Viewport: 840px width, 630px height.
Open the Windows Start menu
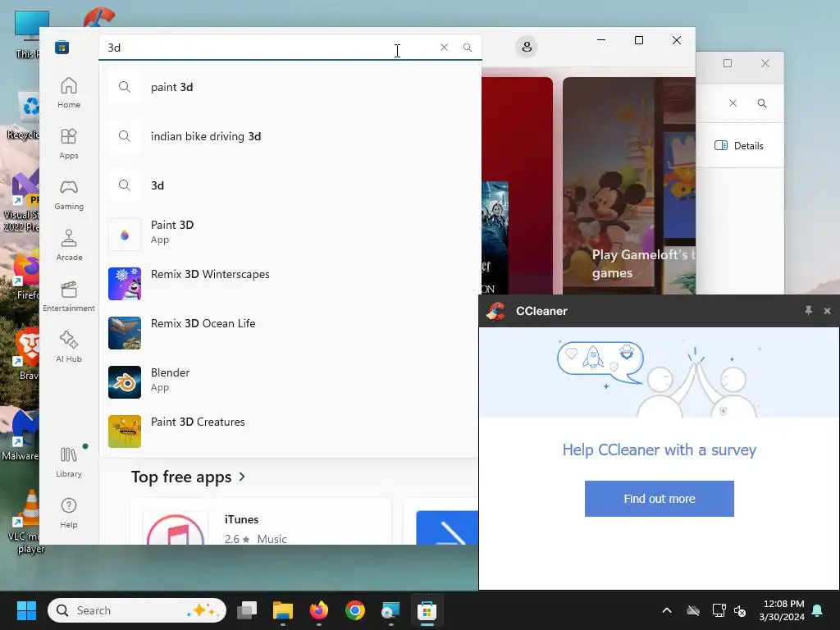(x=26, y=610)
